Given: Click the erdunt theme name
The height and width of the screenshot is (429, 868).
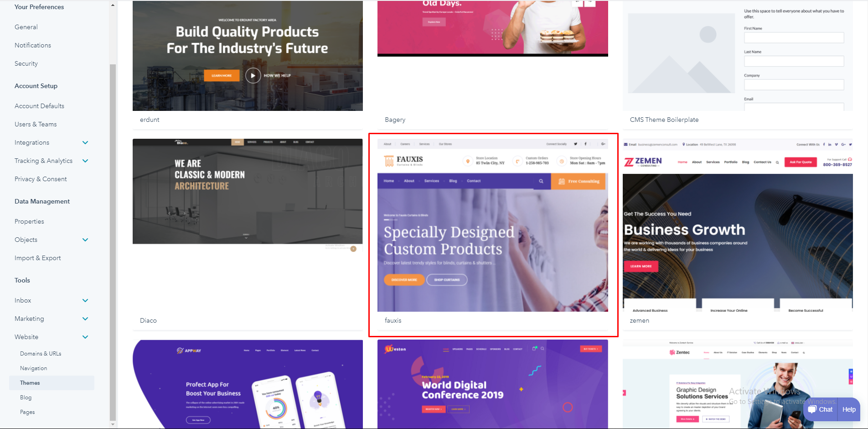Looking at the screenshot, I should tap(150, 120).
